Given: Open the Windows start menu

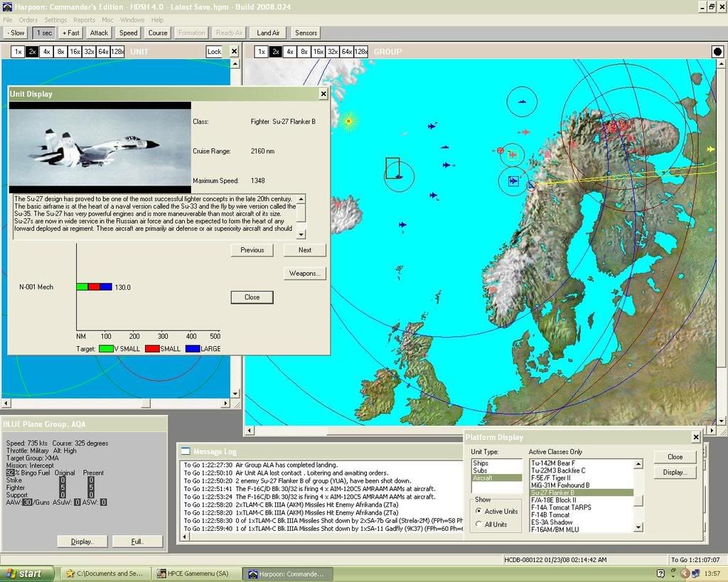Looking at the screenshot, I should coord(28,573).
